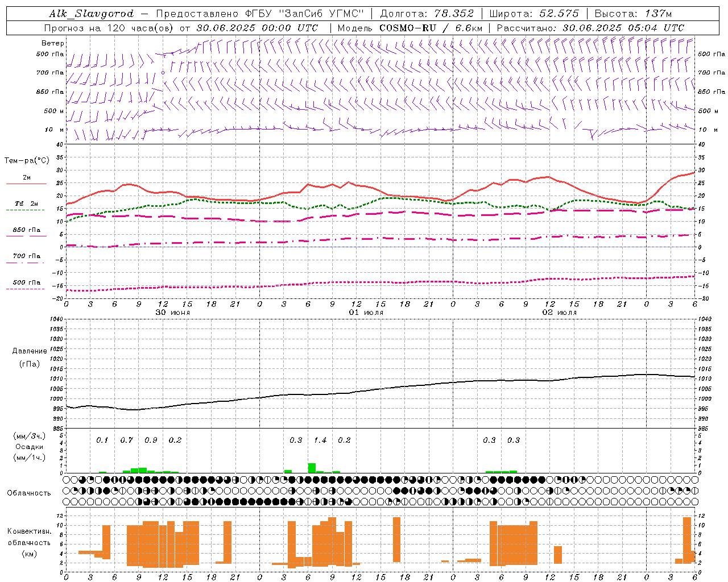The image size is (728, 582).
Task: Select the precipitation value 0.1
Action: pyautogui.click(x=102, y=440)
